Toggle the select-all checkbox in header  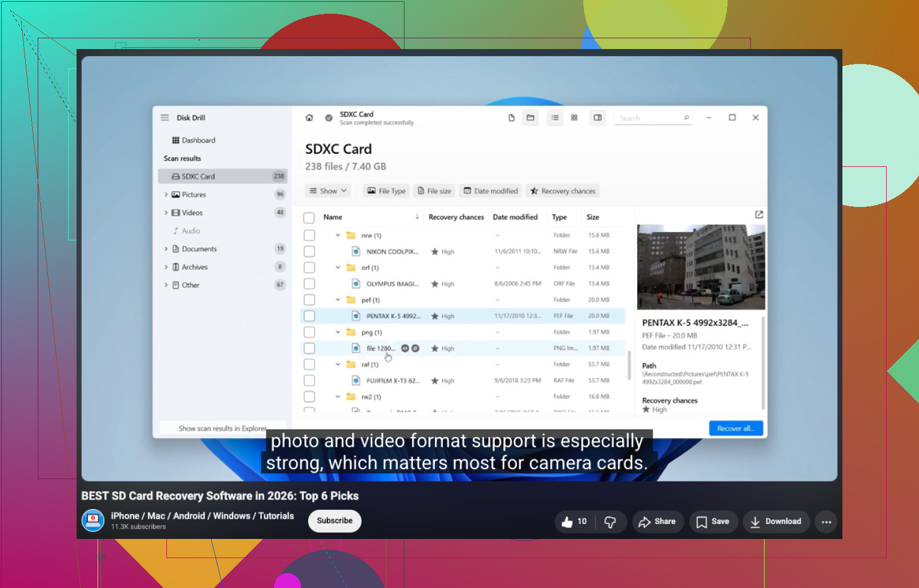click(309, 218)
